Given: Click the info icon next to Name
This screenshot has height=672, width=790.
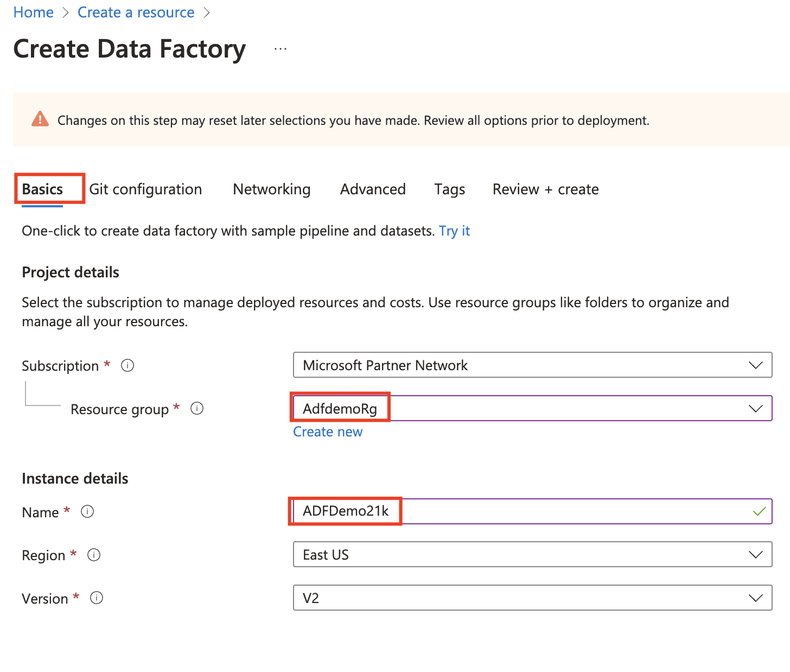Looking at the screenshot, I should [87, 511].
